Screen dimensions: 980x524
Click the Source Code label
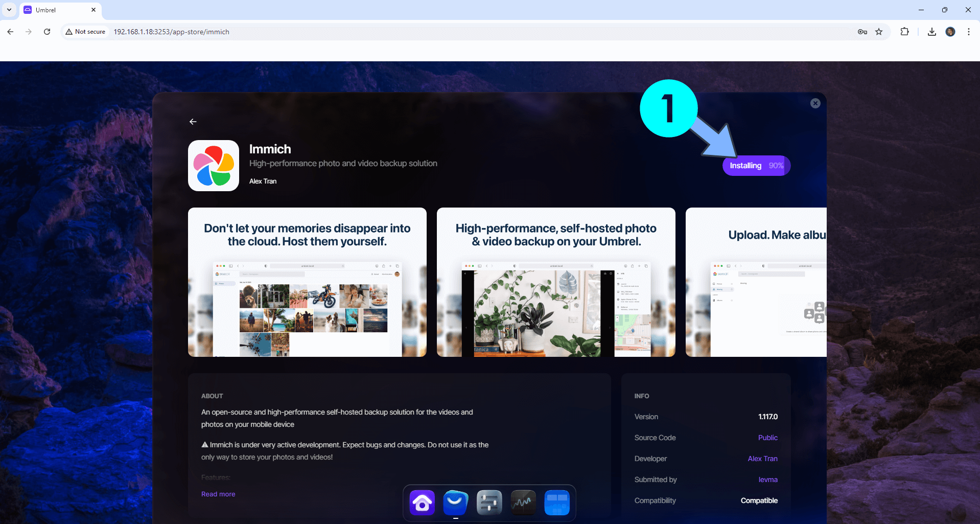tap(655, 438)
